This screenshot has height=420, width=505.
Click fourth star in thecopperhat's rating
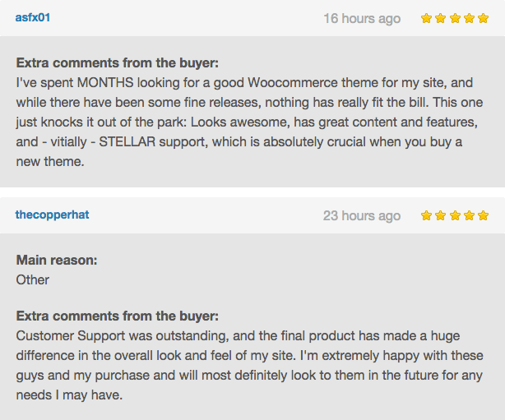click(x=469, y=215)
